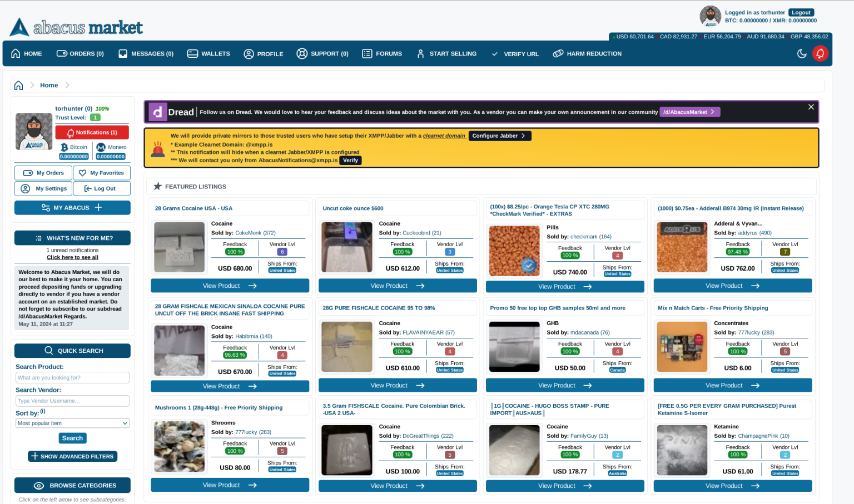Toggle dark mode with the moon icon
The width and height of the screenshot is (854, 504).
pyautogui.click(x=802, y=53)
